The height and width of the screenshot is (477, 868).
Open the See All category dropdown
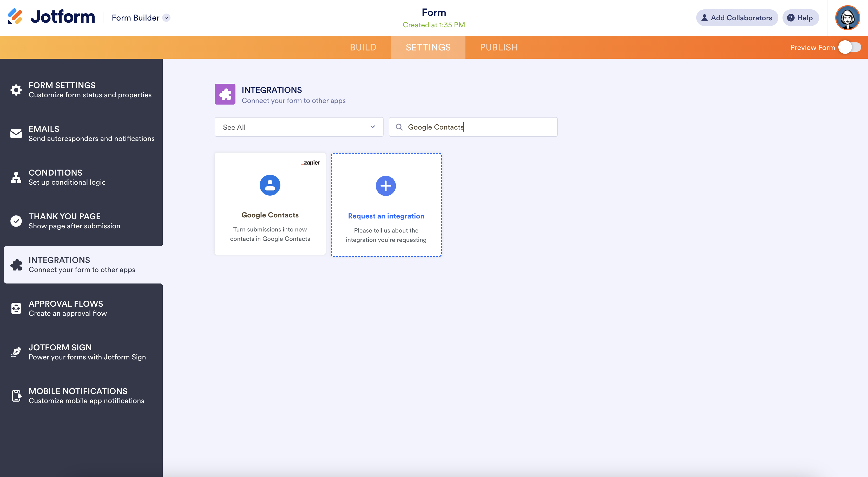coord(299,127)
